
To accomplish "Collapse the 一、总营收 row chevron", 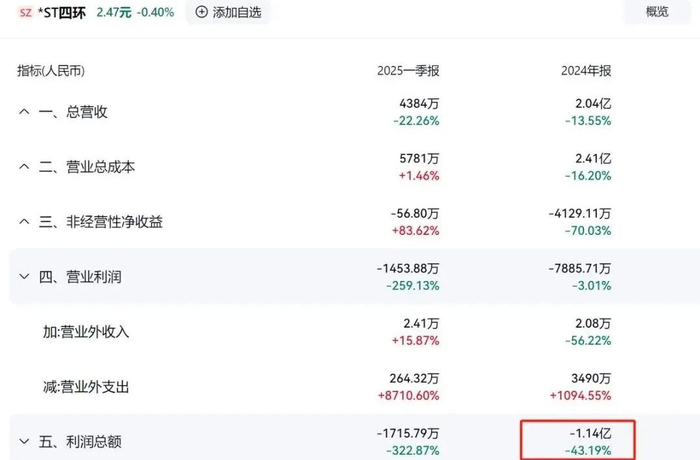I will (x=24, y=112).
